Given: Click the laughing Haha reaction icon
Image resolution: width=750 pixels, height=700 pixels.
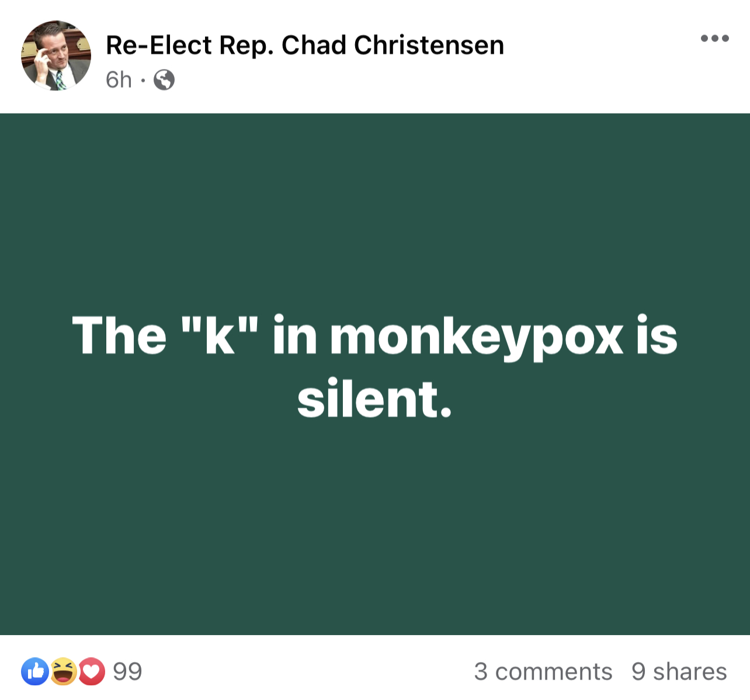Looking at the screenshot, I should [63, 671].
